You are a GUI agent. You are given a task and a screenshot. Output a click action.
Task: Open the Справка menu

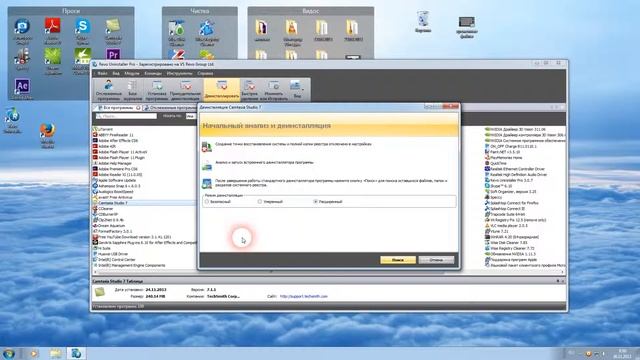[205, 73]
